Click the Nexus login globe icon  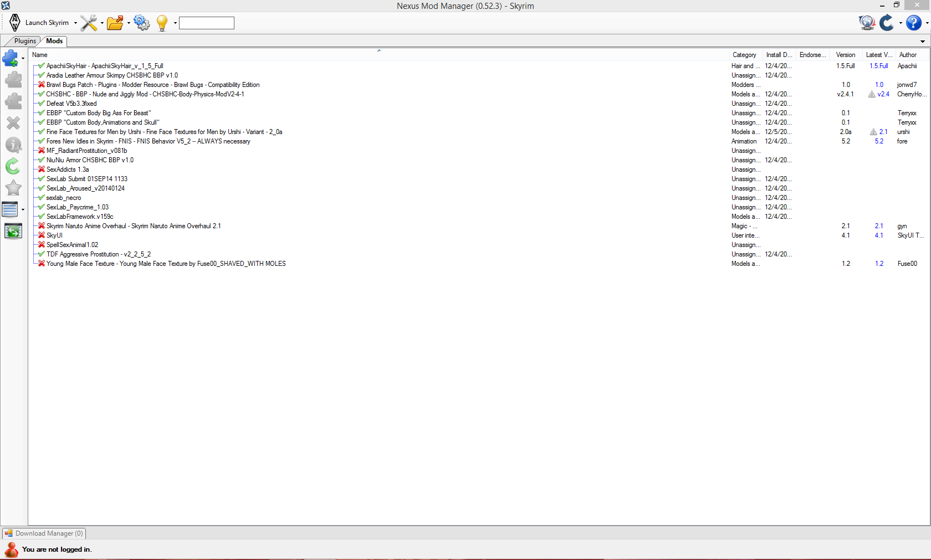(x=867, y=23)
